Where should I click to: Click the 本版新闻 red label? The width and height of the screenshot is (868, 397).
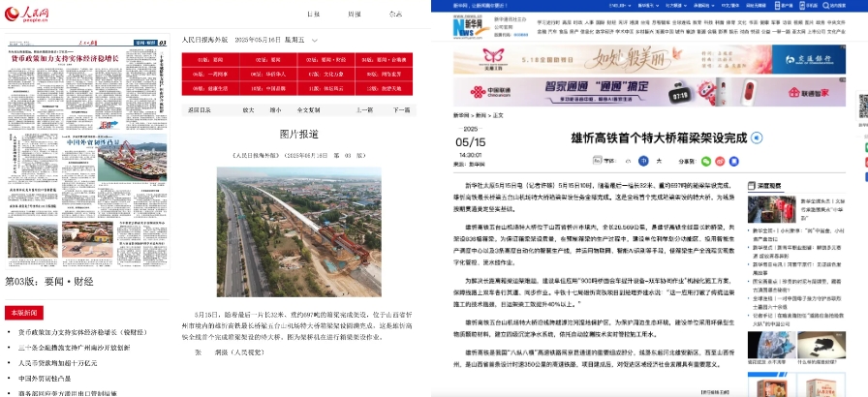pos(24,313)
